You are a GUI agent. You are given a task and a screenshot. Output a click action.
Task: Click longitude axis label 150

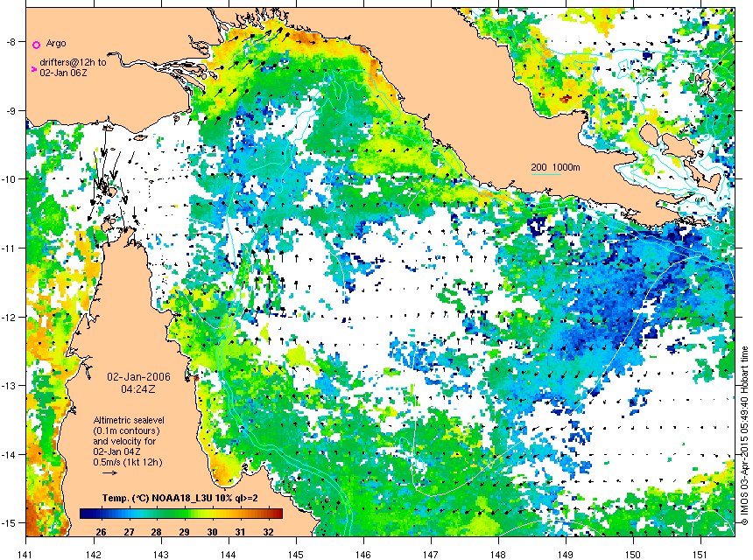point(633,555)
